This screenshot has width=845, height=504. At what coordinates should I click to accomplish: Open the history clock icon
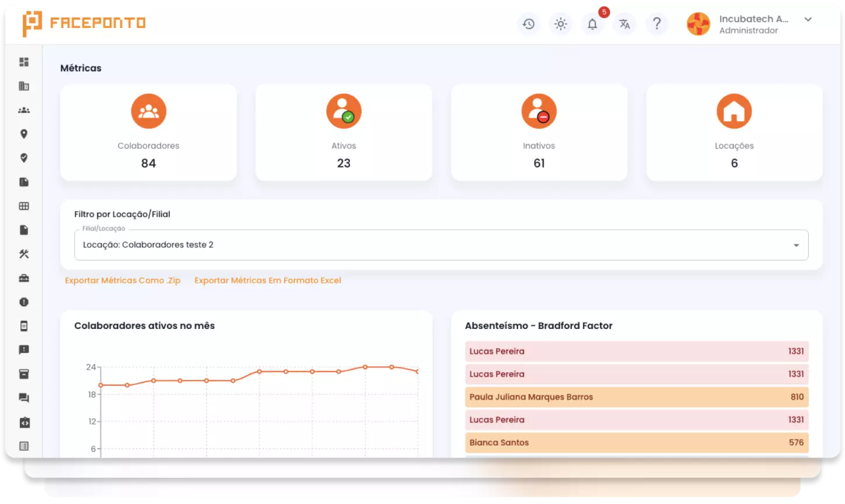pyautogui.click(x=528, y=24)
